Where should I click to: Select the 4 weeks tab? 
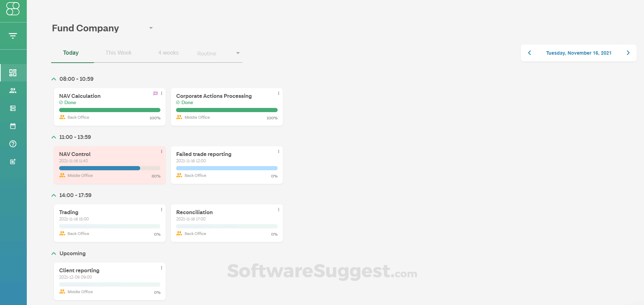coord(168,53)
